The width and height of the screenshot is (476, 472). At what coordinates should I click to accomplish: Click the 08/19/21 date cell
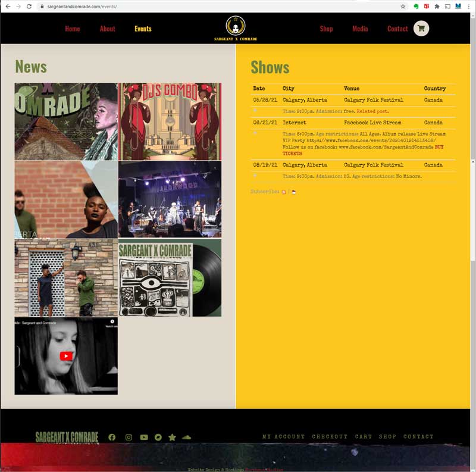click(x=265, y=165)
